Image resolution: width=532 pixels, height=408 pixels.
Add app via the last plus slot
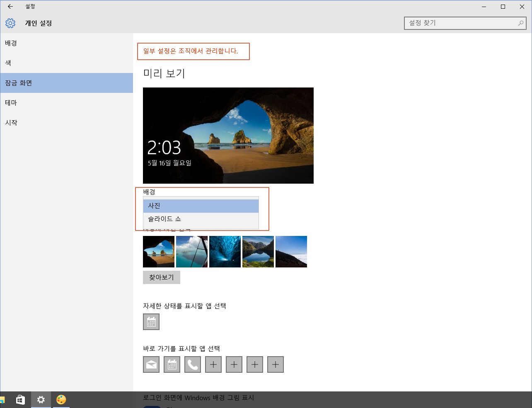click(276, 364)
